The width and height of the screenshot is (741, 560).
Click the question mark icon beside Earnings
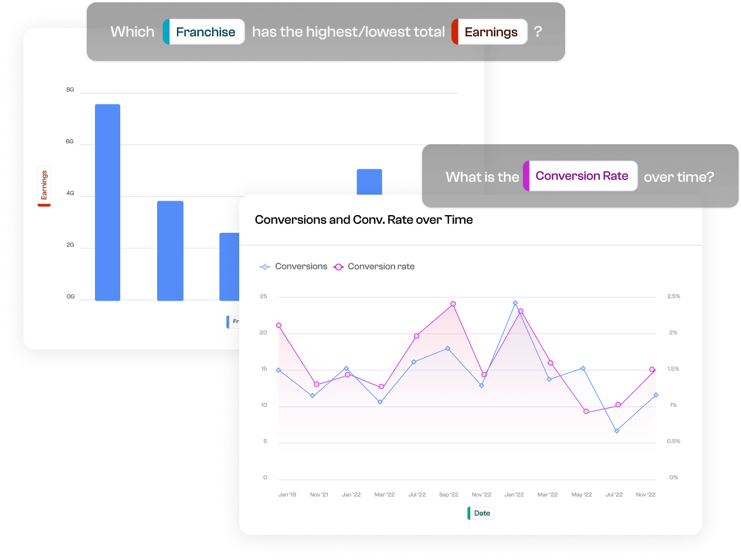pos(538,32)
